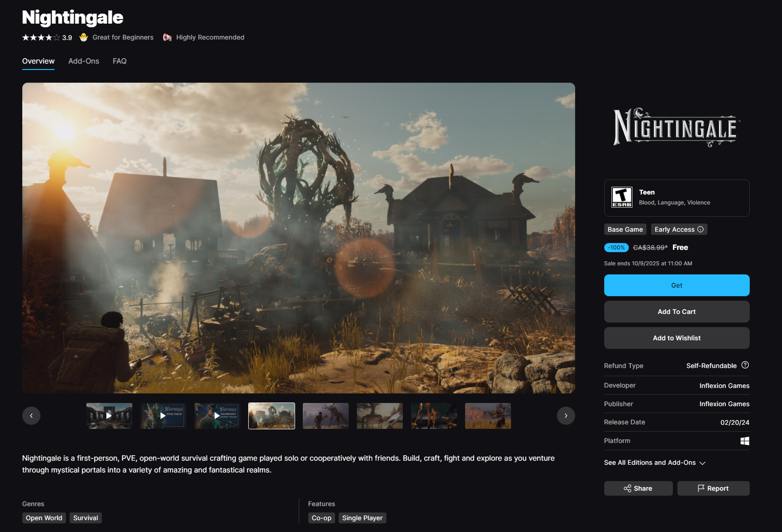
Task: Click the Self-Refundable help icon
Action: point(744,365)
